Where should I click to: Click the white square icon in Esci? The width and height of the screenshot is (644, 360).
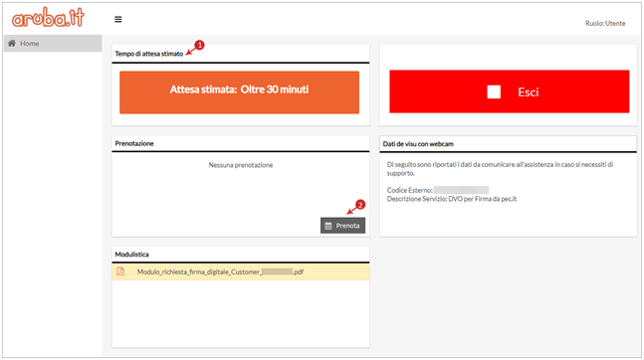click(494, 91)
